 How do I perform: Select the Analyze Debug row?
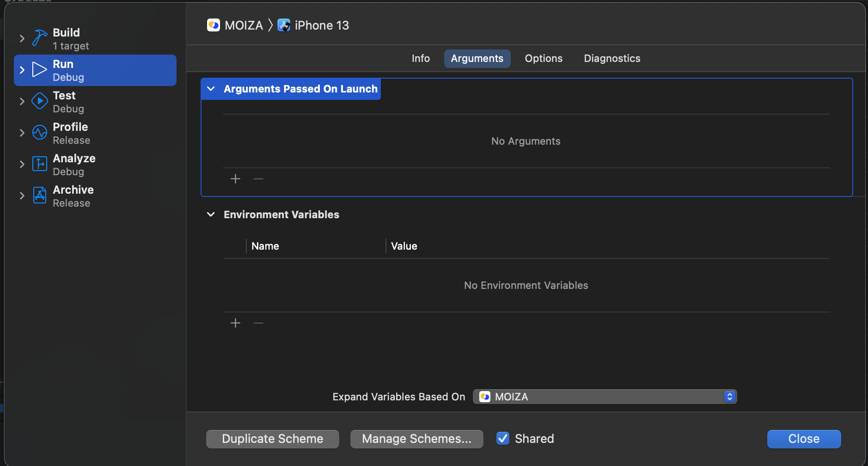coord(95,165)
